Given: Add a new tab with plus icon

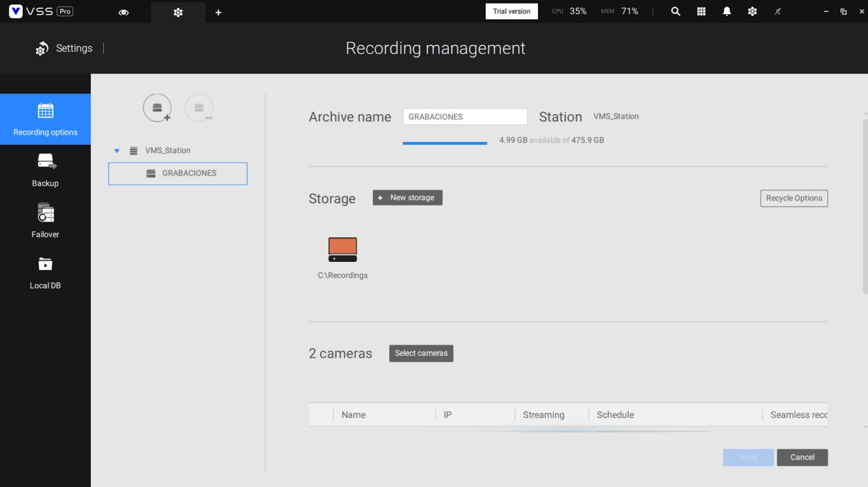Looking at the screenshot, I should pos(218,12).
